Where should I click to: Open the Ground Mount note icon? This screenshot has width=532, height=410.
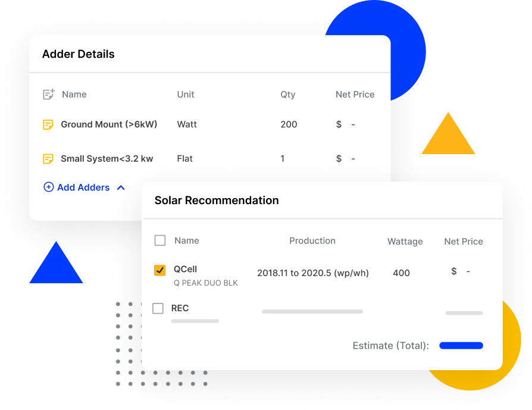pos(48,124)
